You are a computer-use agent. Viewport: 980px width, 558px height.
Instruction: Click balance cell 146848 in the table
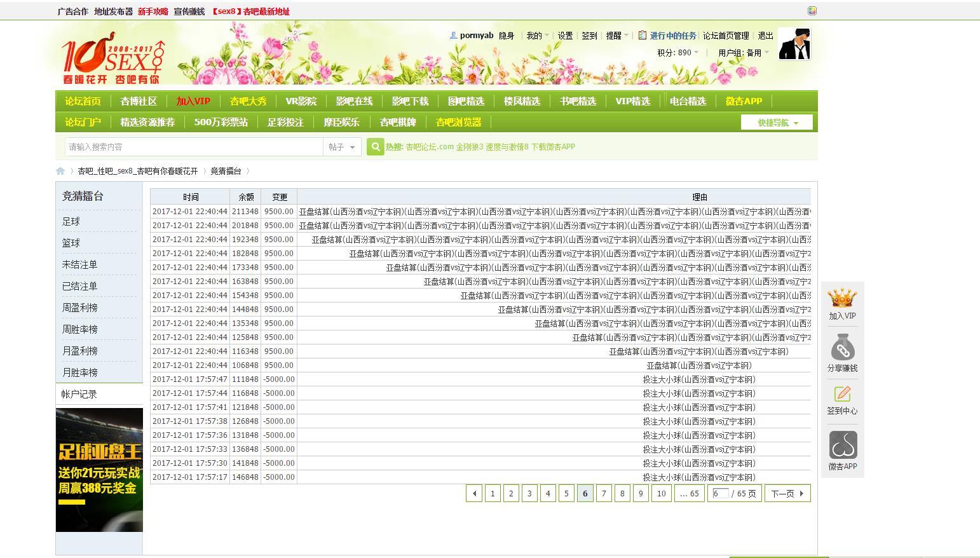tap(245, 477)
